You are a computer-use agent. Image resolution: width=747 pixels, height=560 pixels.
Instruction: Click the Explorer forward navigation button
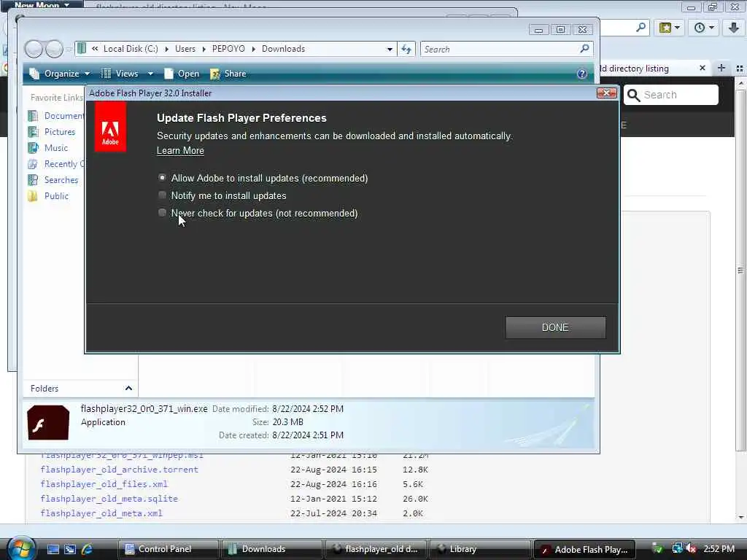[x=54, y=49]
